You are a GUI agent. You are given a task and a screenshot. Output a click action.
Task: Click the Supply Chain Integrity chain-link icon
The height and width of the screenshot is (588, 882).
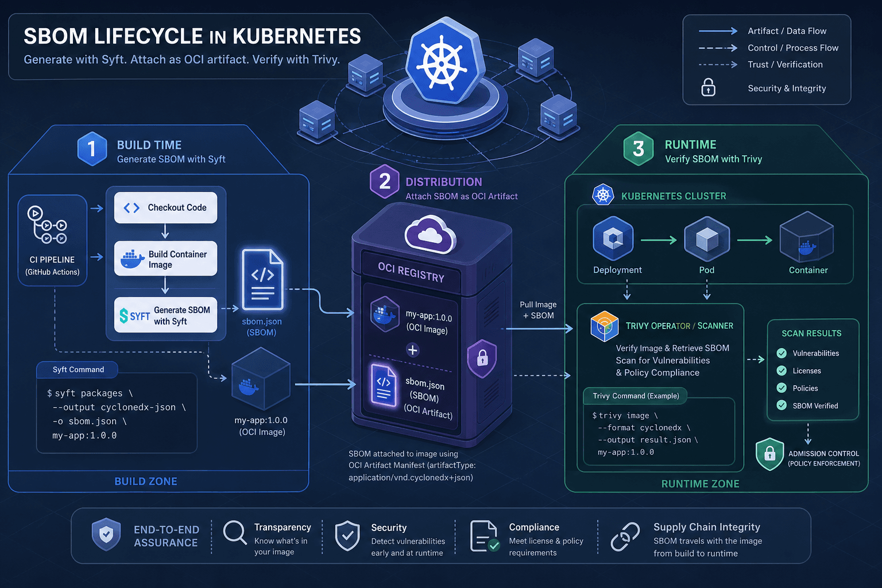(625, 537)
